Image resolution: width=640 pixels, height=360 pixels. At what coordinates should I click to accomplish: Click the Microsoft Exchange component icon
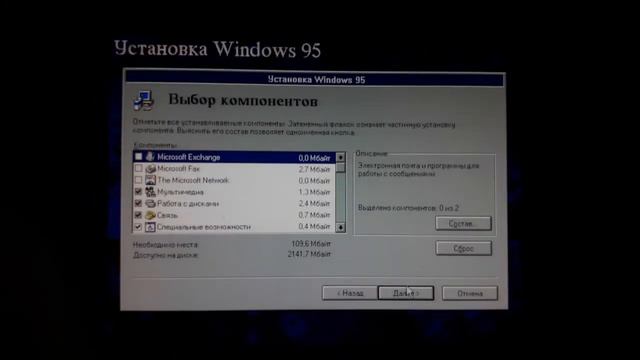tap(150, 157)
